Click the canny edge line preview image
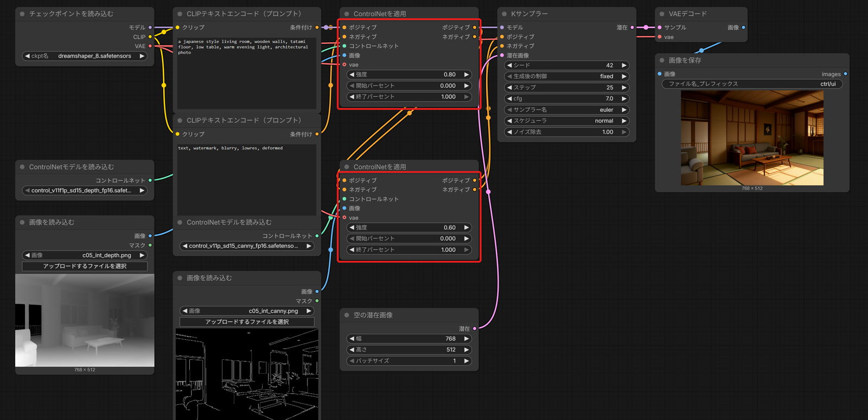 pos(247,374)
